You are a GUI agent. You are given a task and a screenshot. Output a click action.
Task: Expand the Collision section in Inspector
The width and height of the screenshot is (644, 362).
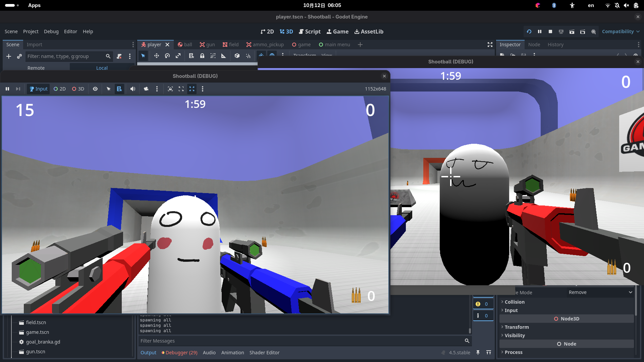[515, 302]
